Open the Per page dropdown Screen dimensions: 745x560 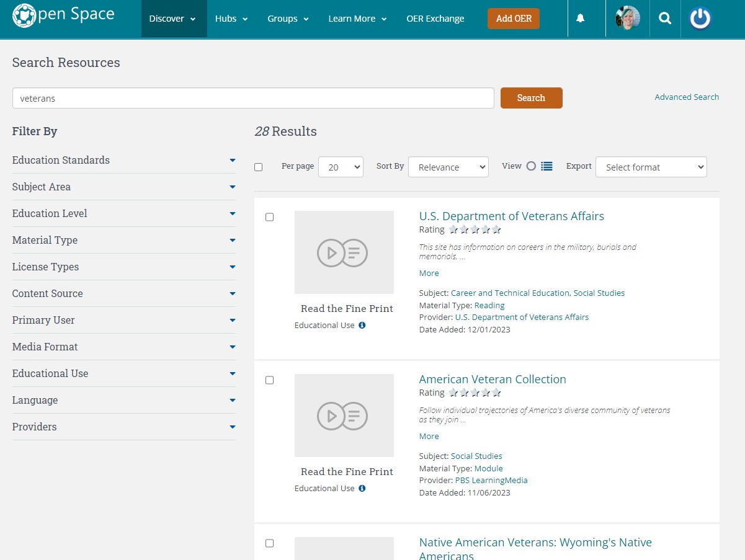pyautogui.click(x=341, y=167)
